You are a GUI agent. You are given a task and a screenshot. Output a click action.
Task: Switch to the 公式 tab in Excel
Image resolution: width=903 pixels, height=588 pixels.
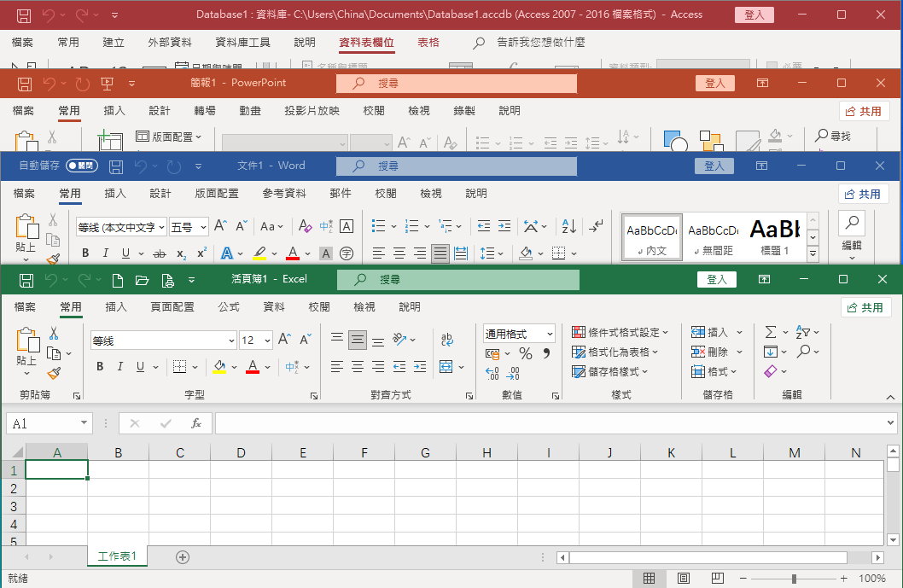(229, 307)
